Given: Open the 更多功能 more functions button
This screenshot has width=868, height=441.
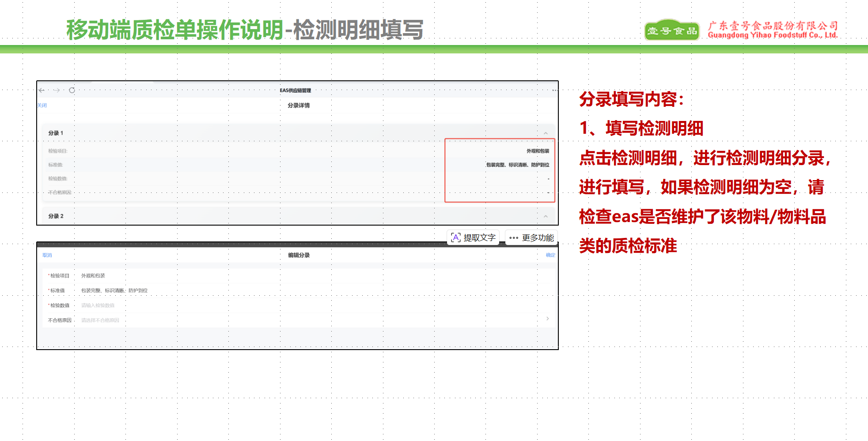Looking at the screenshot, I should pyautogui.click(x=531, y=237).
